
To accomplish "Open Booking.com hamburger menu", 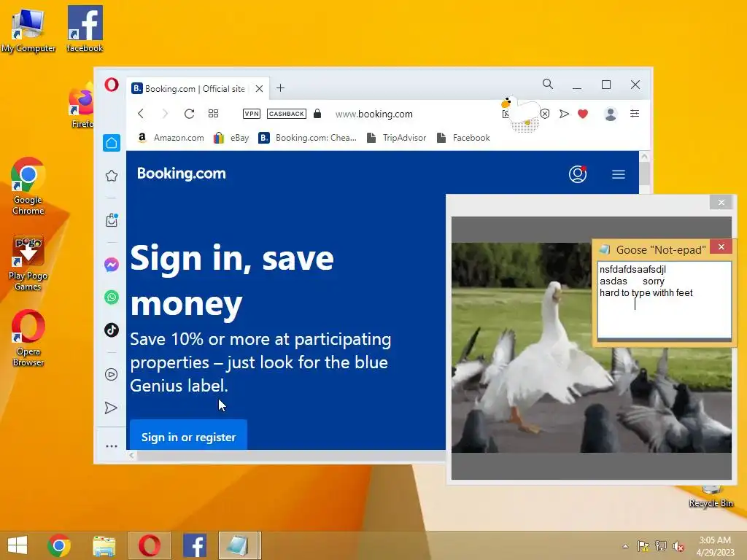I will (619, 174).
